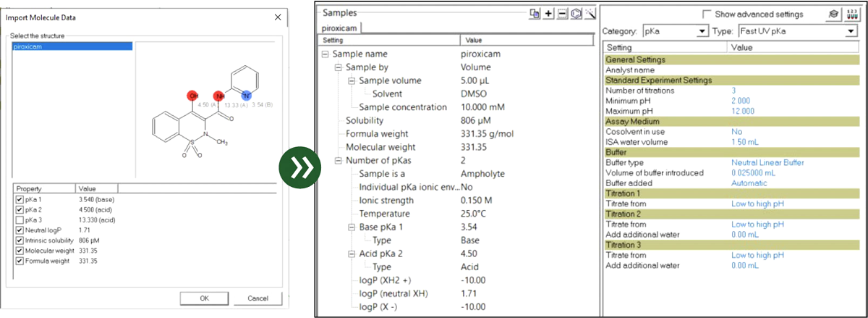Remove the sample using the minus icon

point(562,13)
